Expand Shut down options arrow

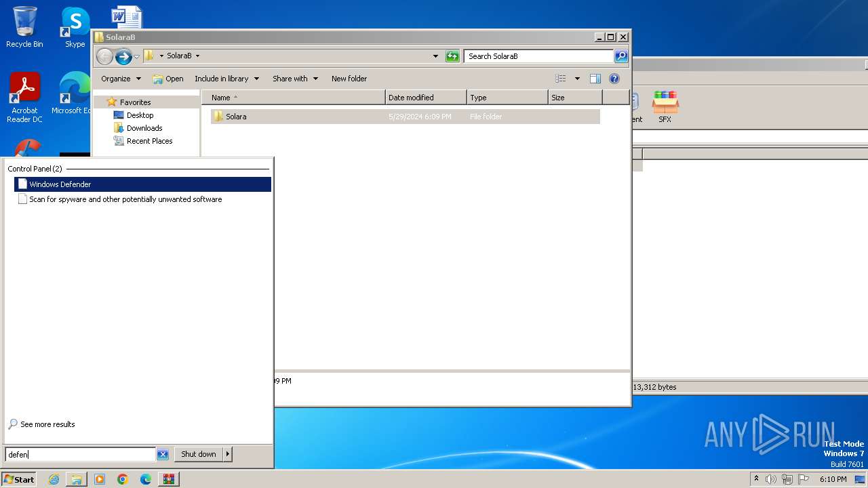[228, 454]
